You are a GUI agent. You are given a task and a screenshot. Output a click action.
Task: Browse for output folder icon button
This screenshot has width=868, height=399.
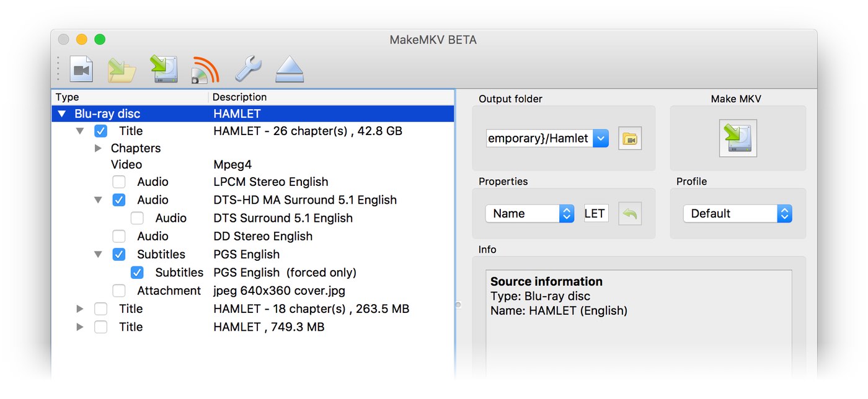630,138
